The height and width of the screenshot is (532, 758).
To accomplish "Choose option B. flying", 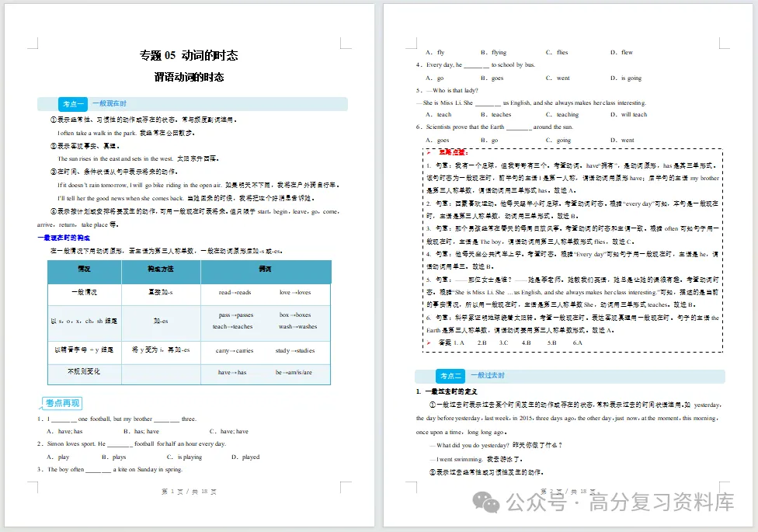I will [494, 52].
